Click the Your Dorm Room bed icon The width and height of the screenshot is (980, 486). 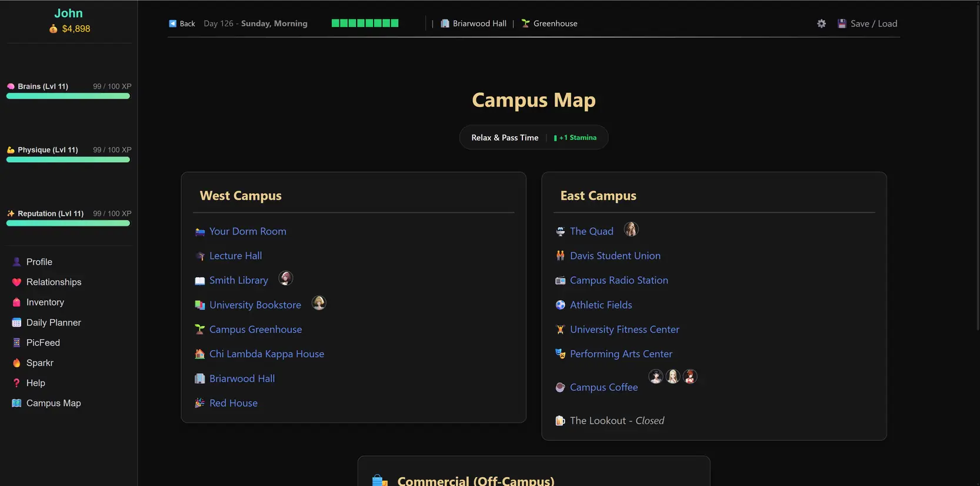tap(200, 232)
